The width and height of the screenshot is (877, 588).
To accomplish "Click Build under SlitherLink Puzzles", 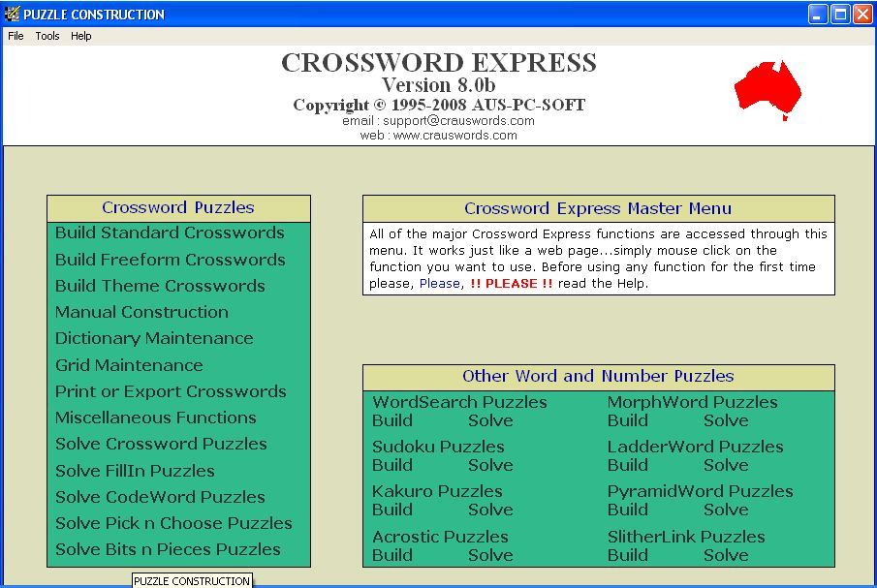I will [628, 555].
